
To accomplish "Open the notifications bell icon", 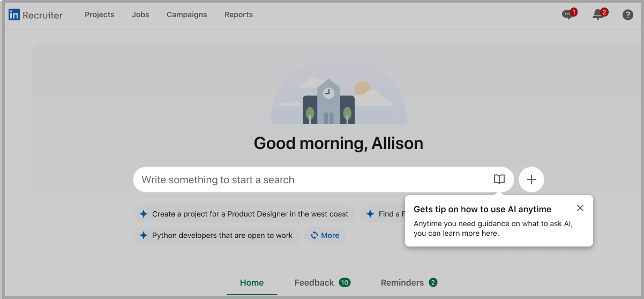I will coord(600,14).
